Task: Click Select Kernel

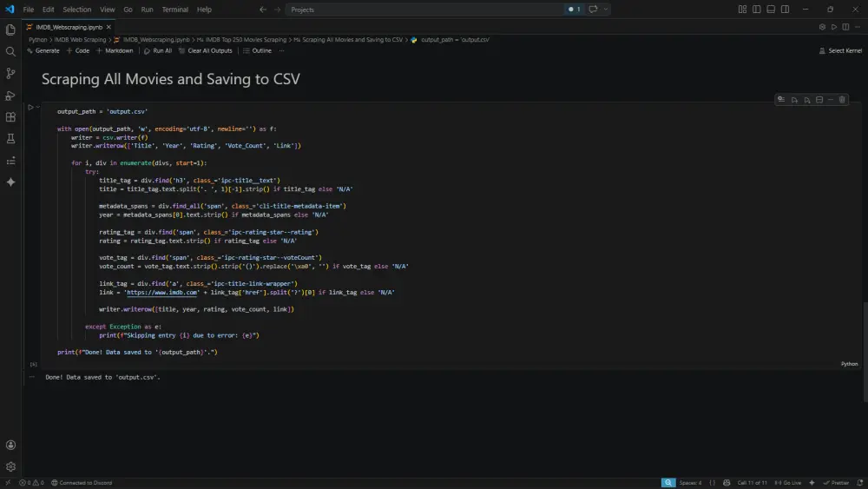Action: point(840,51)
